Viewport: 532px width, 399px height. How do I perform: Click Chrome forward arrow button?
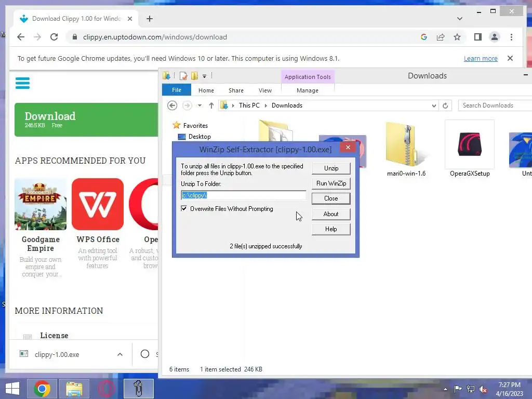pyautogui.click(x=37, y=37)
